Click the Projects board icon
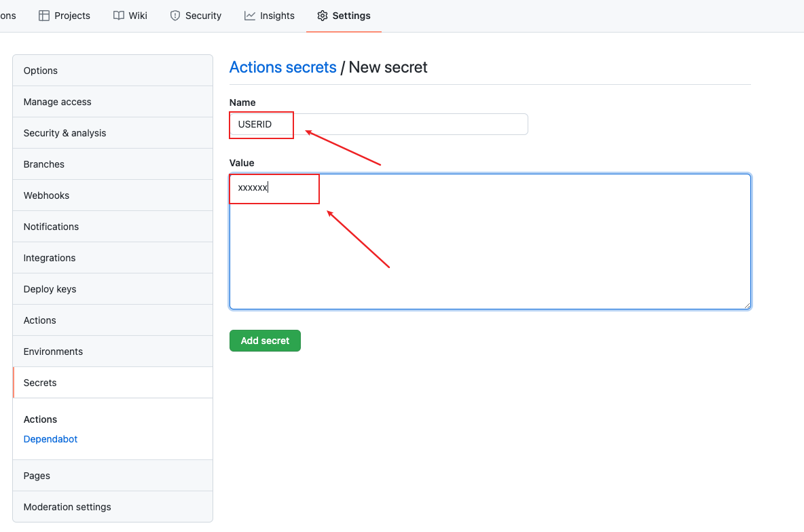The height and width of the screenshot is (532, 804). 44,16
